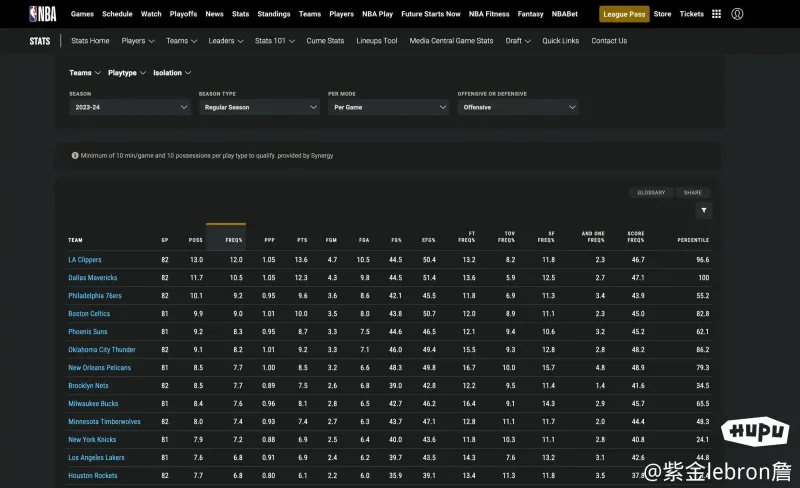Open New York Knicks team link
Image resolution: width=800 pixels, height=488 pixels.
(92, 440)
